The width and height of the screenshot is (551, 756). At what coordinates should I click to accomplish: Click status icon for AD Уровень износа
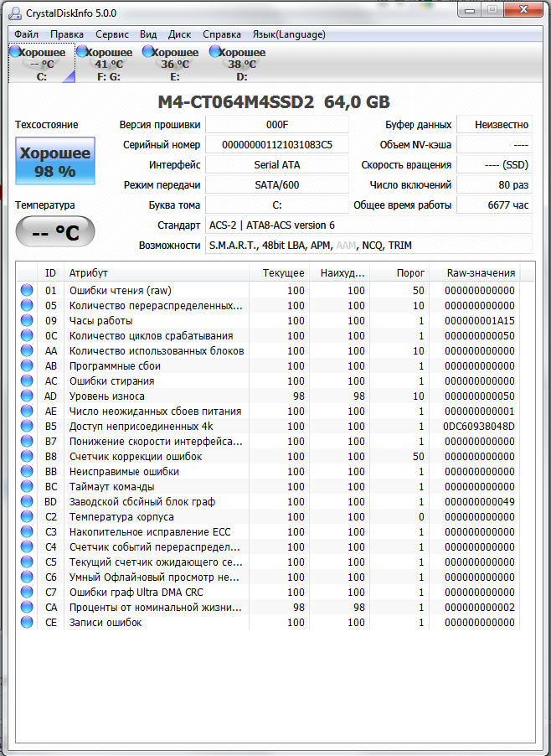(x=27, y=396)
